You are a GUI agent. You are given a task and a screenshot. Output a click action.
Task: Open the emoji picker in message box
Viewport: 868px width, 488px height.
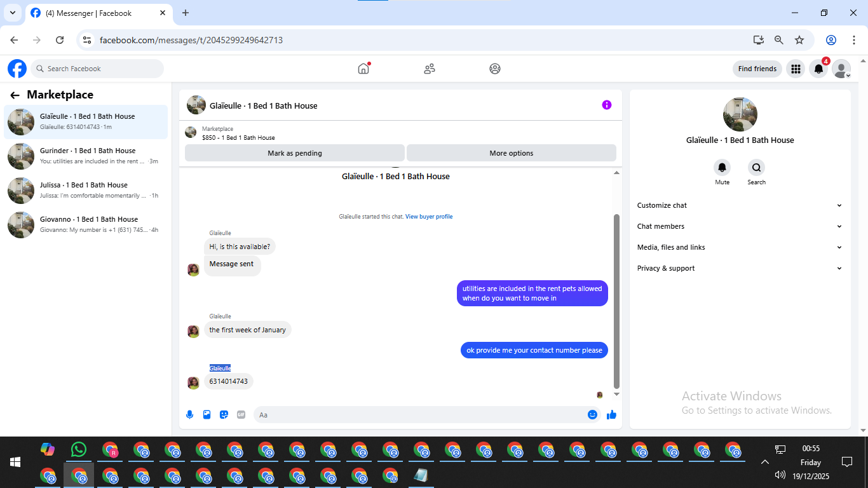pos(592,414)
